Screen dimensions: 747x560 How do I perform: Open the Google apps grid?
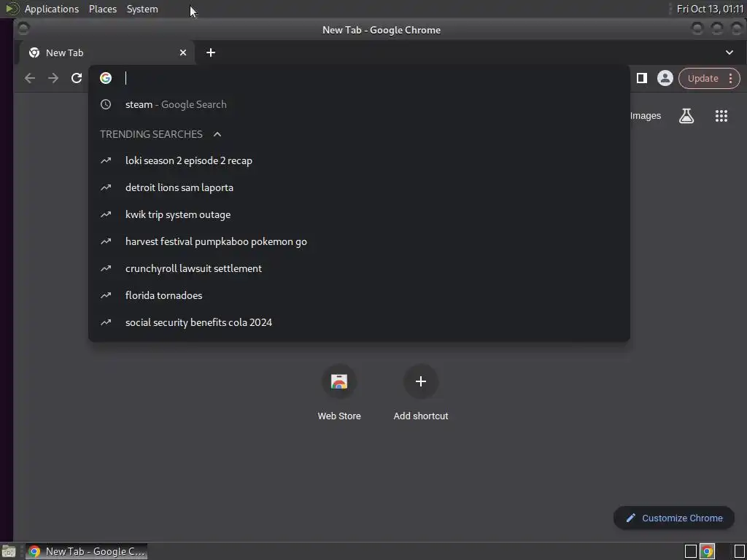click(721, 116)
